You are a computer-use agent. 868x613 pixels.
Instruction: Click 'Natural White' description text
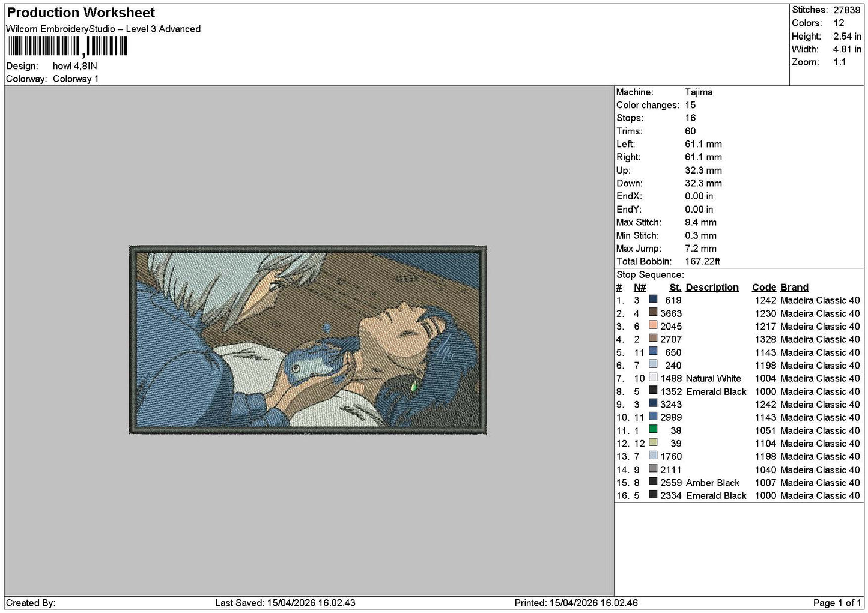click(x=714, y=378)
